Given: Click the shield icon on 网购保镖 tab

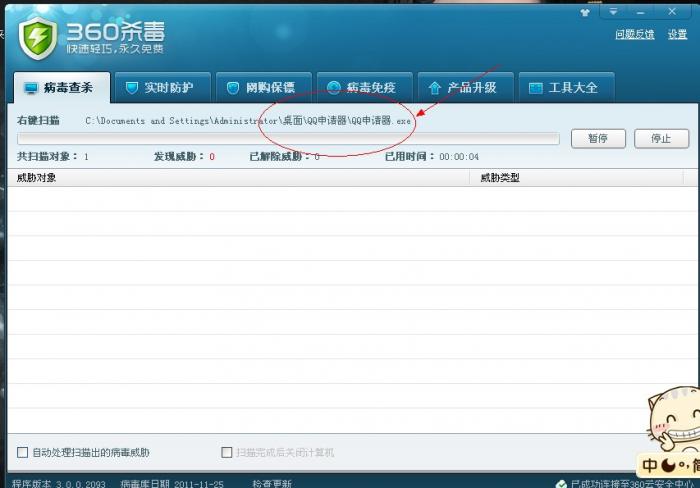Looking at the screenshot, I should pyautogui.click(x=233, y=88).
